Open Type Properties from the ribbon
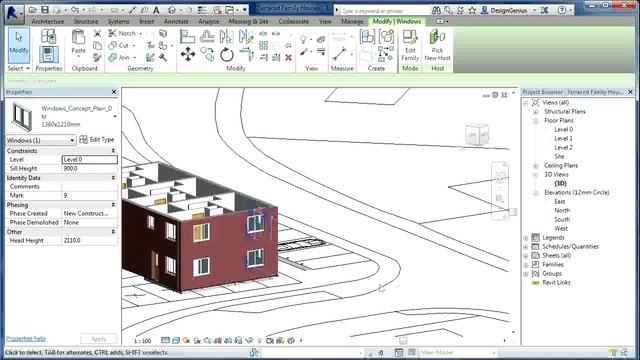The height and width of the screenshot is (360, 640). point(49,36)
